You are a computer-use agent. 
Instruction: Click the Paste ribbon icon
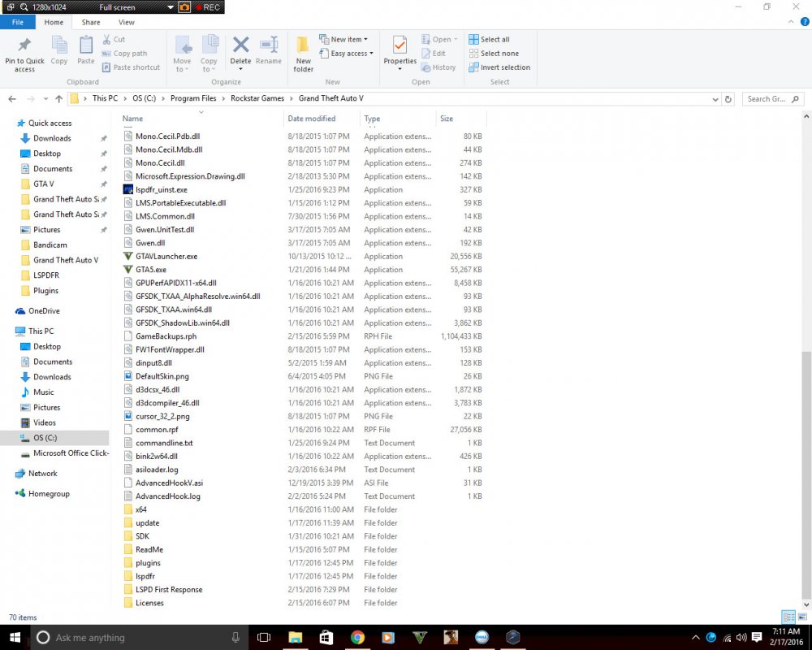(x=86, y=45)
